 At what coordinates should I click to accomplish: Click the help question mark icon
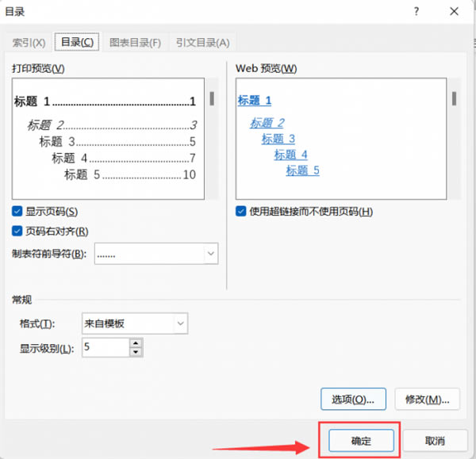click(x=416, y=12)
